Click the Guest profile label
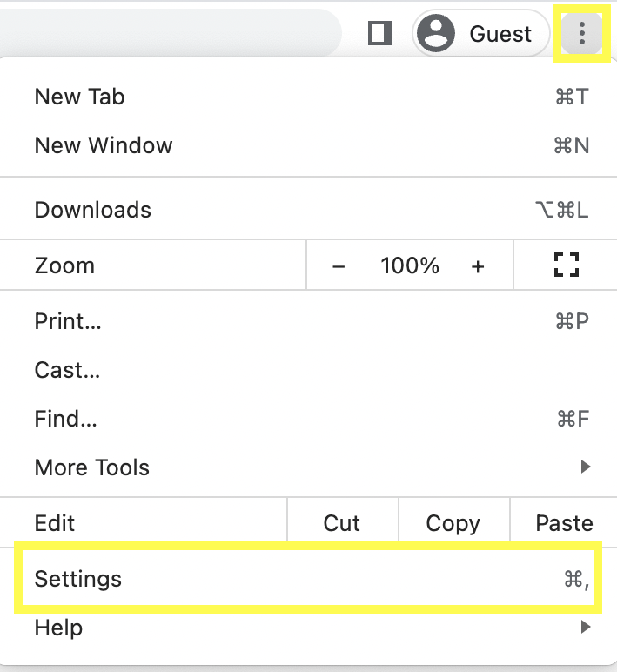617x672 pixels. click(x=500, y=34)
